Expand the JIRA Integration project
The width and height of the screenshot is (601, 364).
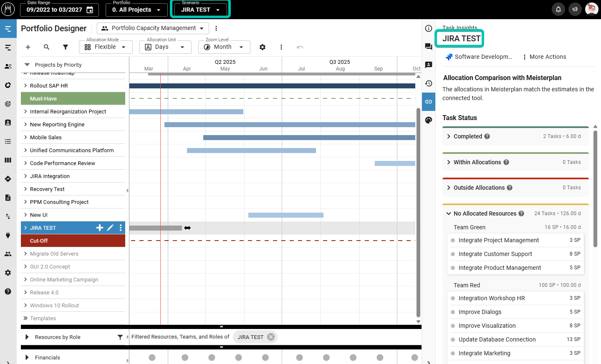[x=25, y=176]
